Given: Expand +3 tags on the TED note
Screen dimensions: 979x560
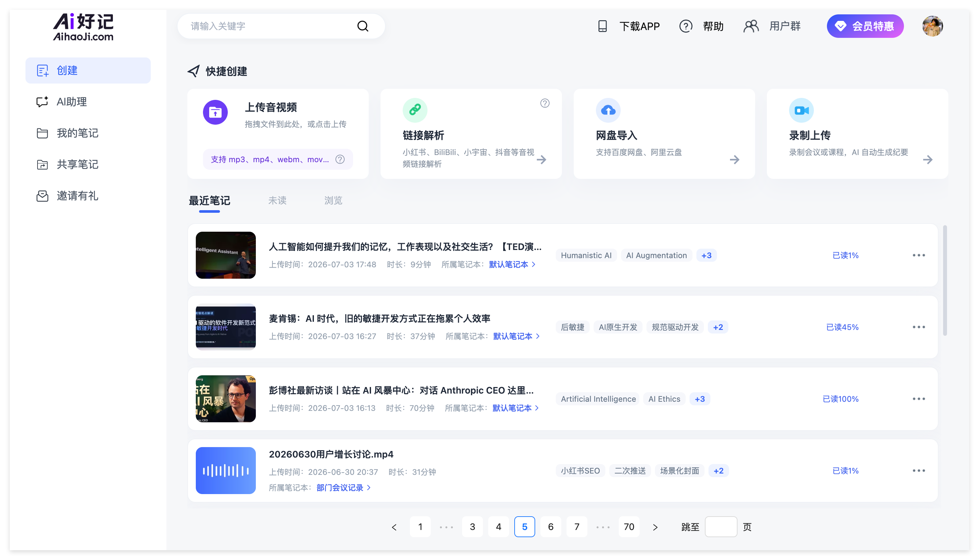Looking at the screenshot, I should (x=707, y=255).
